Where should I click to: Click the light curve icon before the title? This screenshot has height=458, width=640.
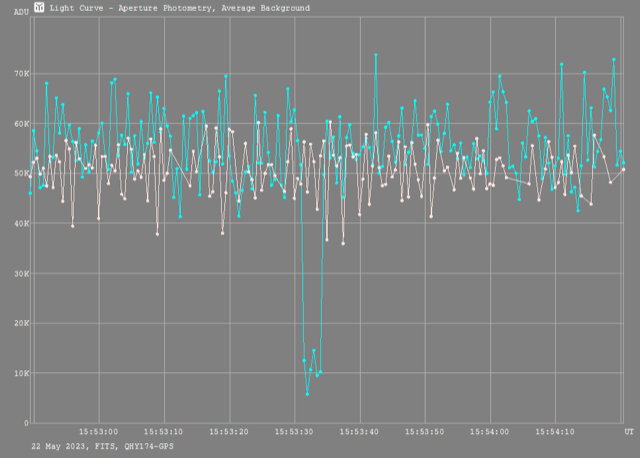coord(39,7)
